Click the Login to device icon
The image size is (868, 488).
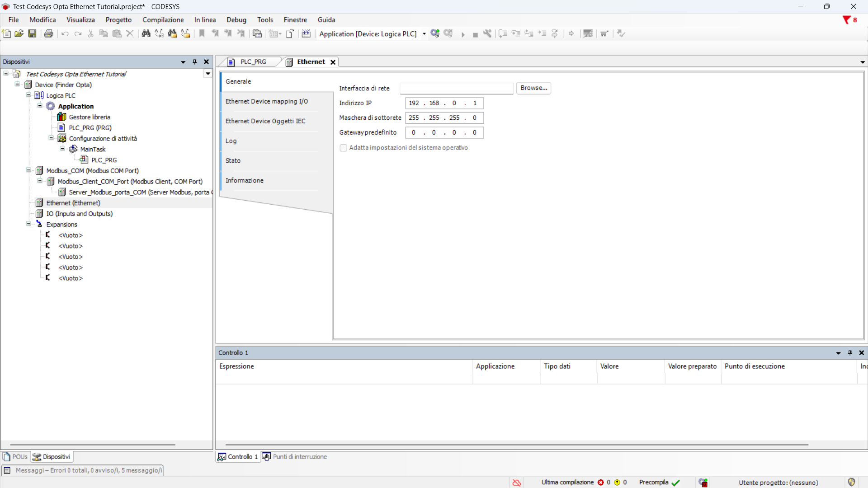click(435, 33)
